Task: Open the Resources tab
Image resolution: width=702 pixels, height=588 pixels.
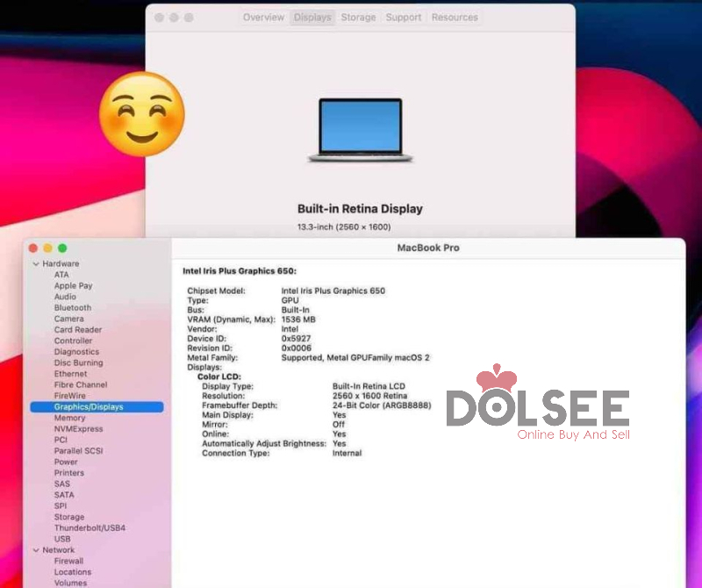Action: coord(455,18)
